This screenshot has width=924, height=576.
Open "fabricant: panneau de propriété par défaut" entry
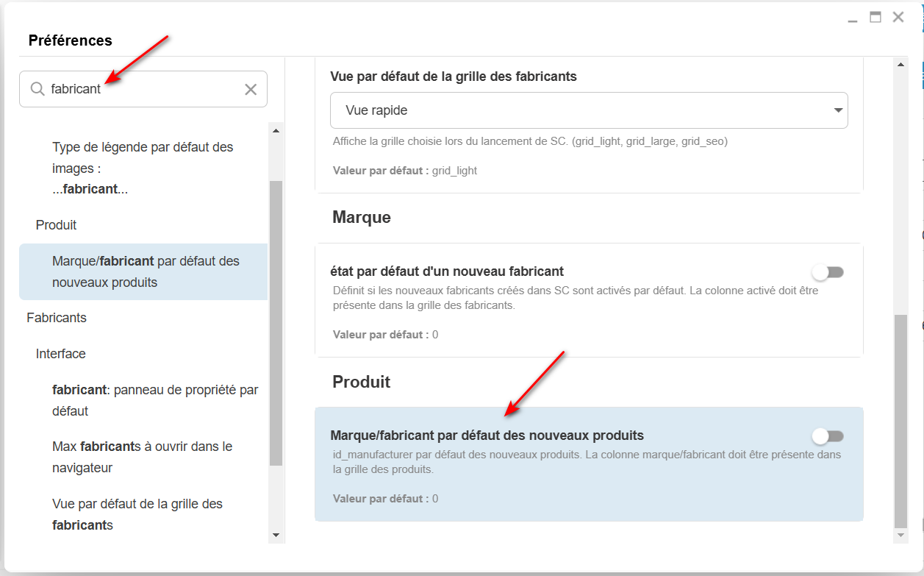coord(154,400)
